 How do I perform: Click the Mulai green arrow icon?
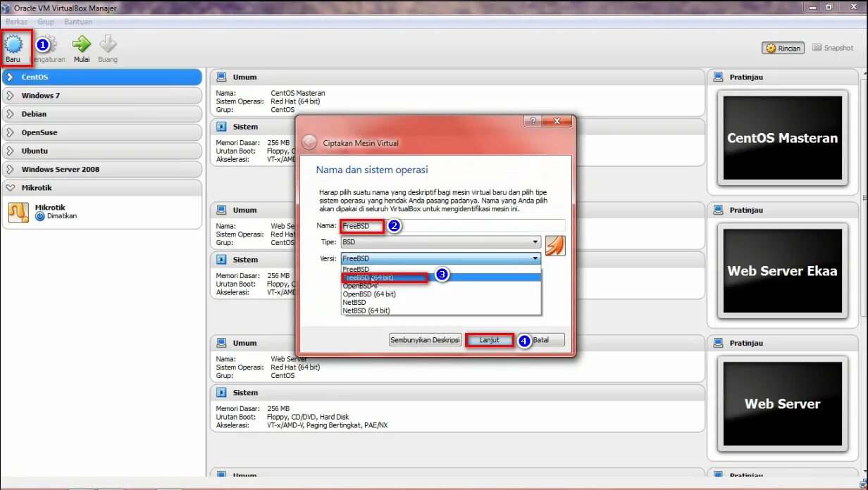pos(82,44)
